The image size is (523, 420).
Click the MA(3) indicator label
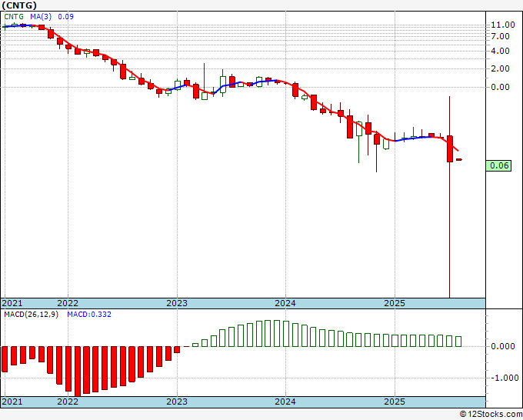41,17
